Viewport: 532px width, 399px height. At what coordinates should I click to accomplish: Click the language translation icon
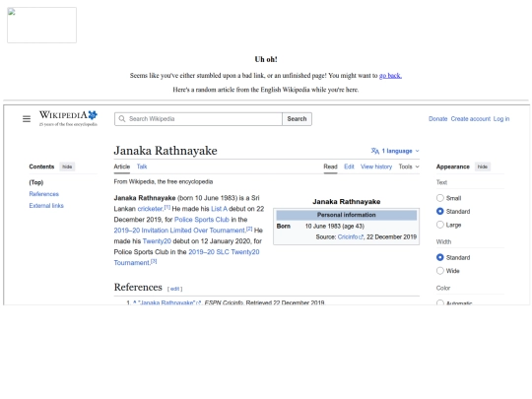[375, 151]
